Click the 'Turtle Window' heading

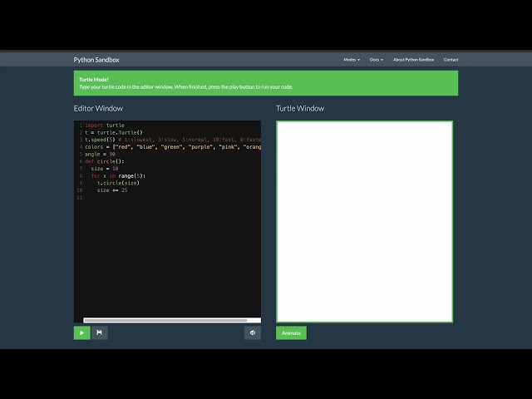tap(300, 108)
